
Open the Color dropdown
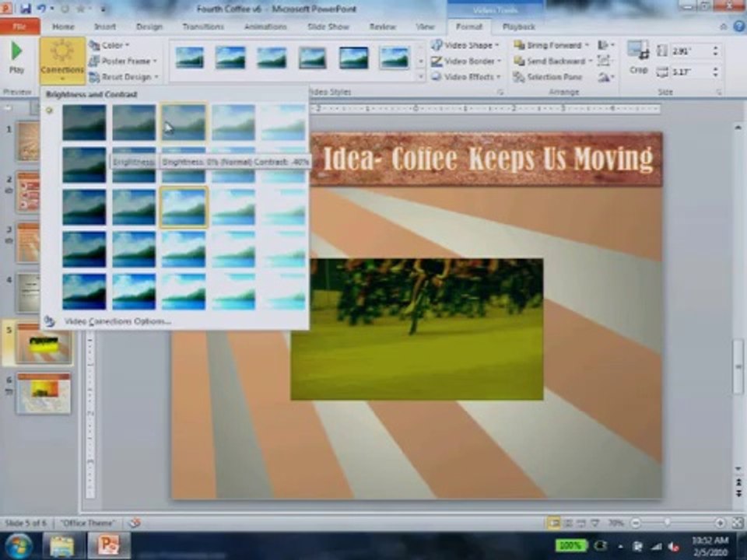pyautogui.click(x=110, y=45)
